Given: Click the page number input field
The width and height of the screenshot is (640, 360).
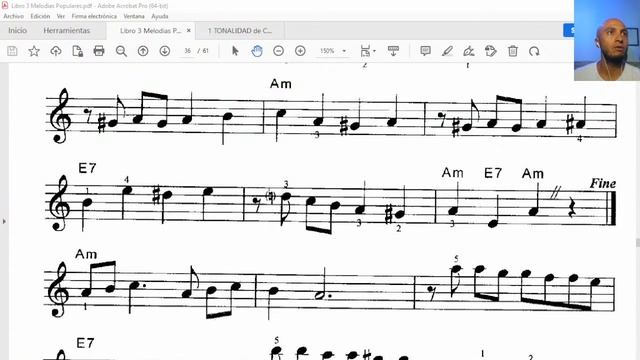Looking at the screenshot, I should coord(187,51).
